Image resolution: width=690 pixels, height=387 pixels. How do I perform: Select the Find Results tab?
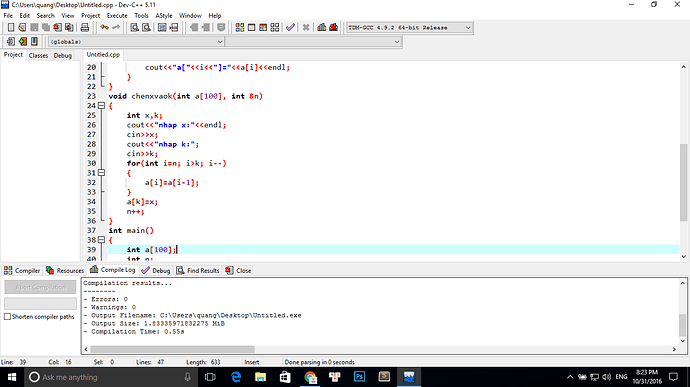198,270
